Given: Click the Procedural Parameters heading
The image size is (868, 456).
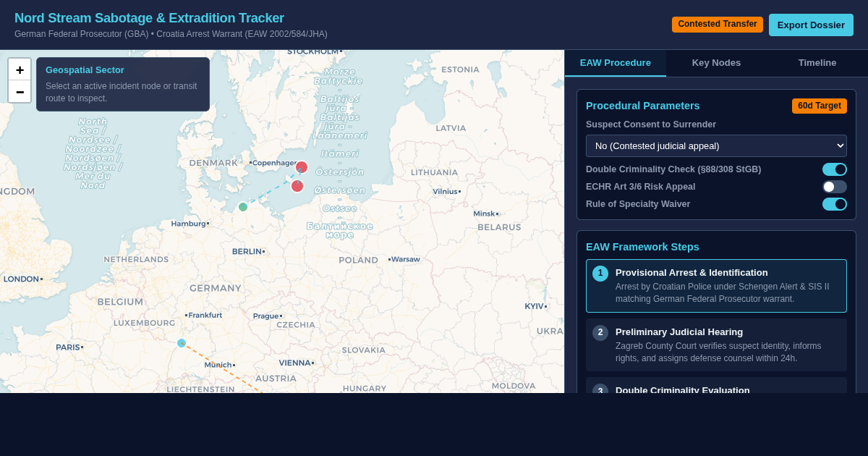Looking at the screenshot, I should coord(643,106).
